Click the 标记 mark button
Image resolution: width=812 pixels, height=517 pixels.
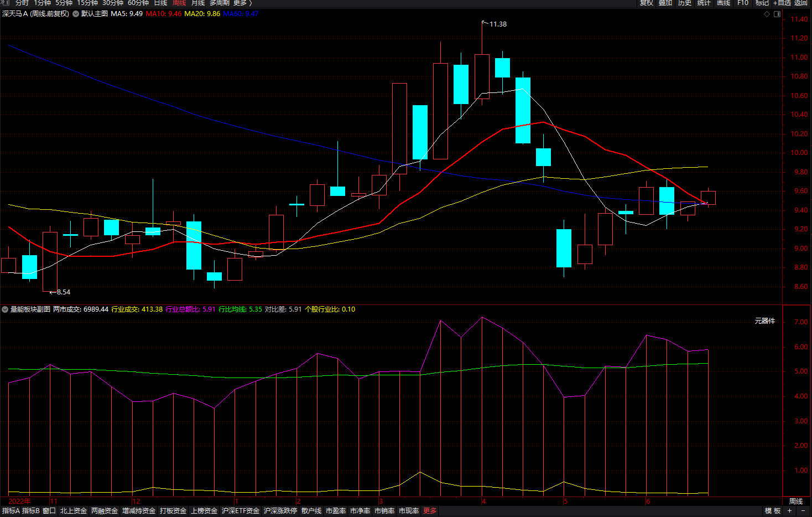click(762, 3)
